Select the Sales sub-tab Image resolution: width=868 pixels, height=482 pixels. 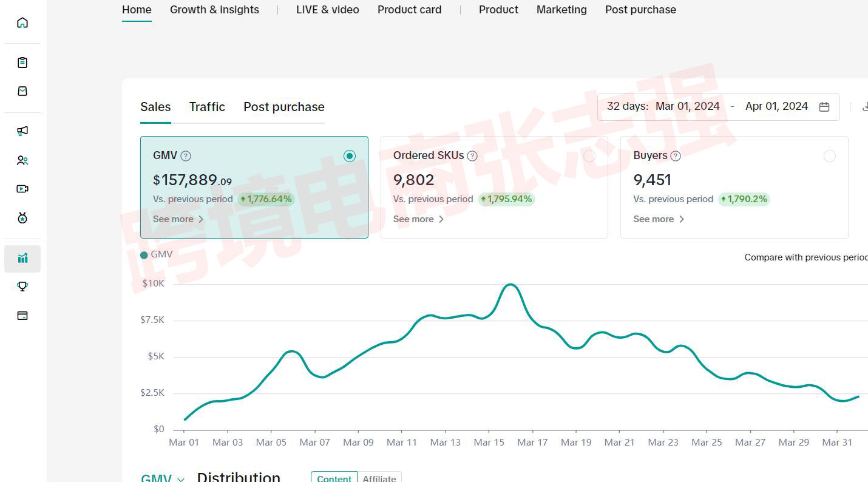tap(155, 107)
